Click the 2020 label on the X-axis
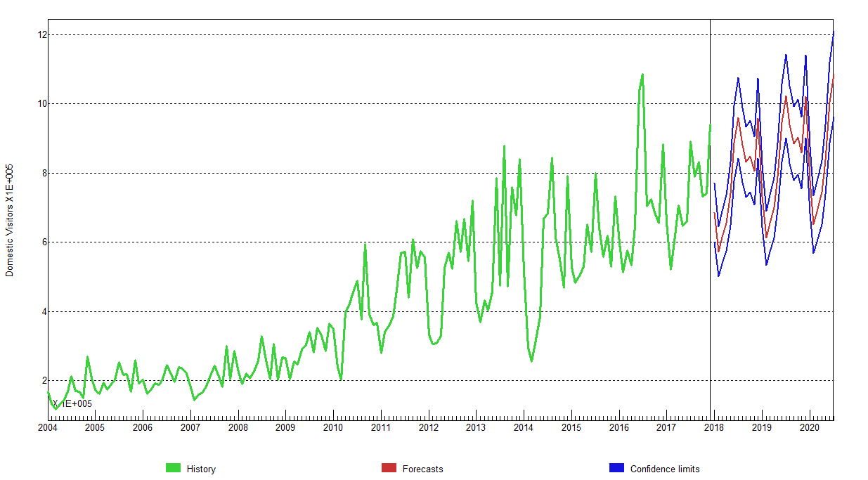This screenshot has height=480, width=868. [x=809, y=427]
